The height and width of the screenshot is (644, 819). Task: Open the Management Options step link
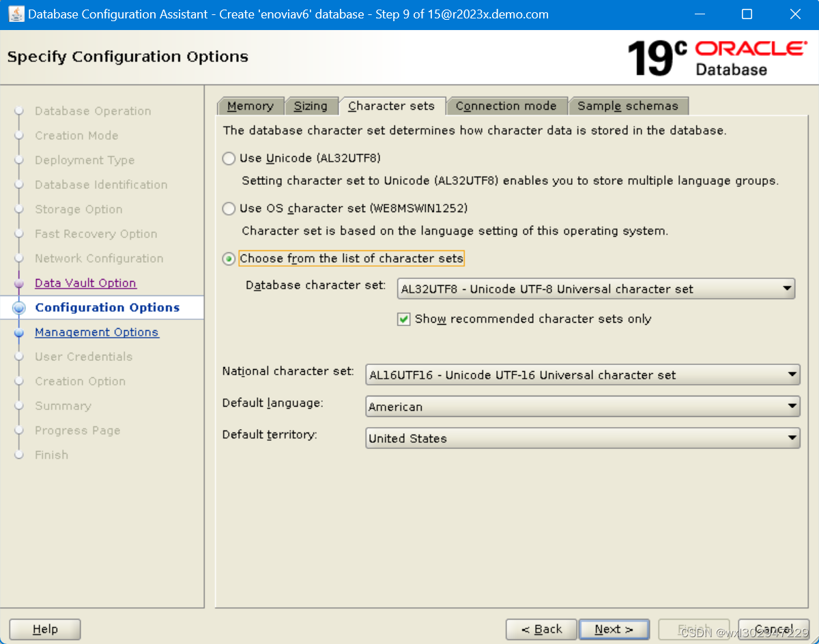click(x=97, y=332)
